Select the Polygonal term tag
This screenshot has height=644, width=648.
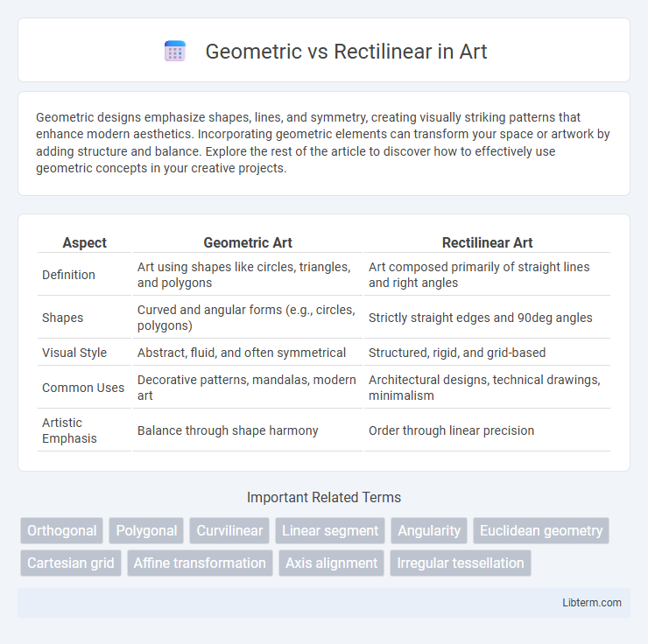[x=146, y=530]
